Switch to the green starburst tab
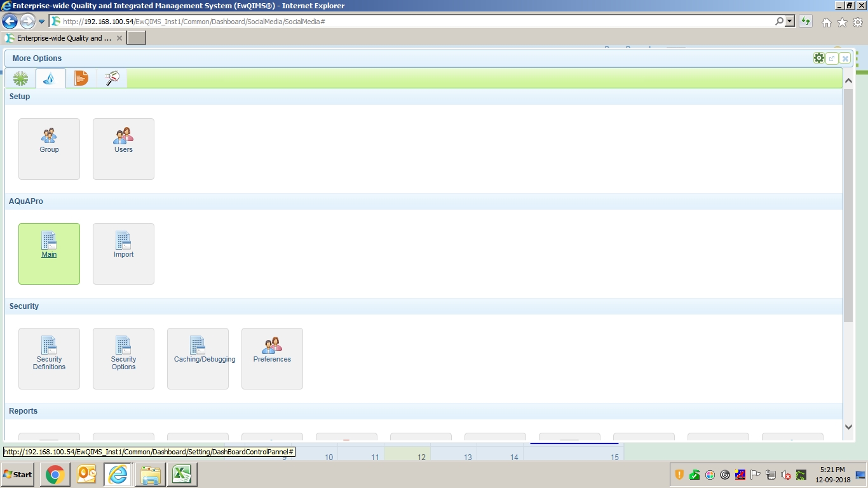 tap(20, 78)
